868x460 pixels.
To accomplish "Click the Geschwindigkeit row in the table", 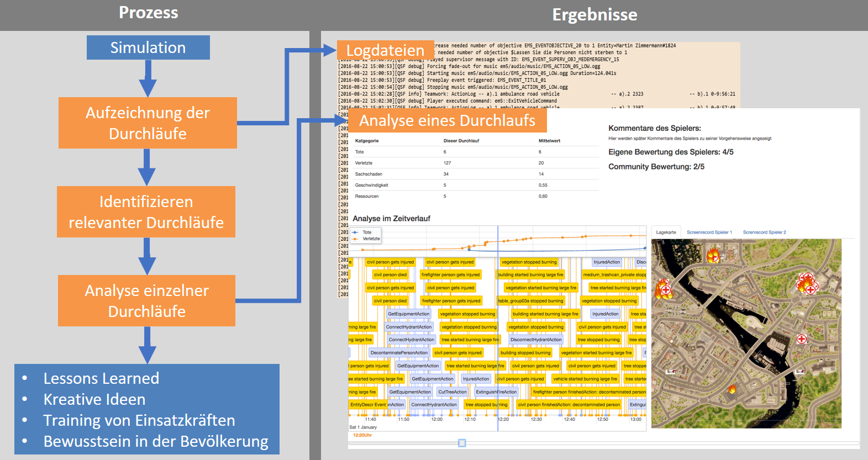I will 476,185.
